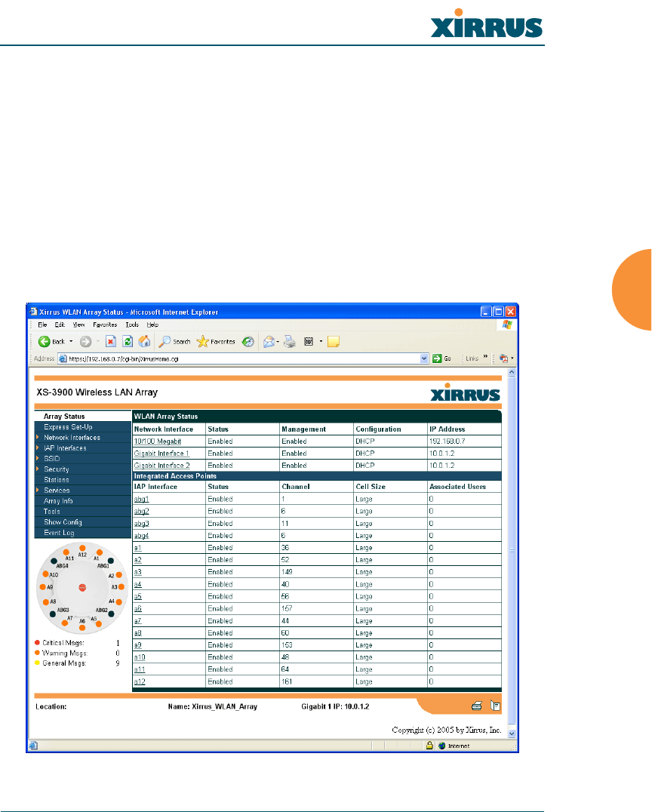This screenshot has height=812, width=652.
Task: Click the far-right toolbar icon beside Links
Action: pos(503,358)
